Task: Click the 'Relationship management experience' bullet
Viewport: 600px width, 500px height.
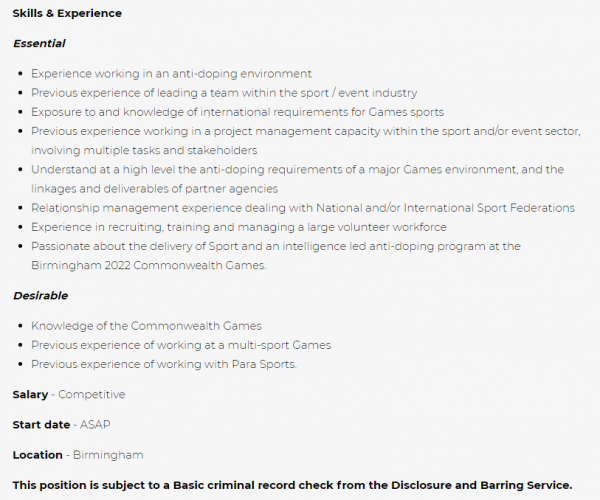Action: pyautogui.click(x=303, y=208)
